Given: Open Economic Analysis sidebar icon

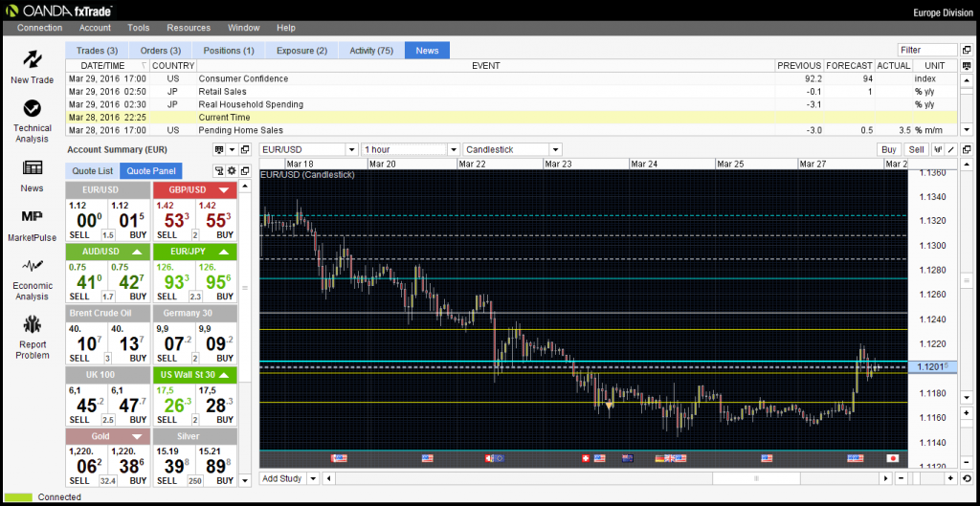Looking at the screenshot, I should [x=32, y=266].
